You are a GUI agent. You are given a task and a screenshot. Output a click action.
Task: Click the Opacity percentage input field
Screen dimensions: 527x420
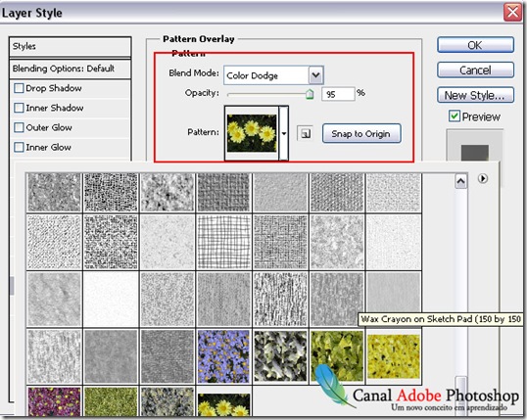click(x=338, y=94)
